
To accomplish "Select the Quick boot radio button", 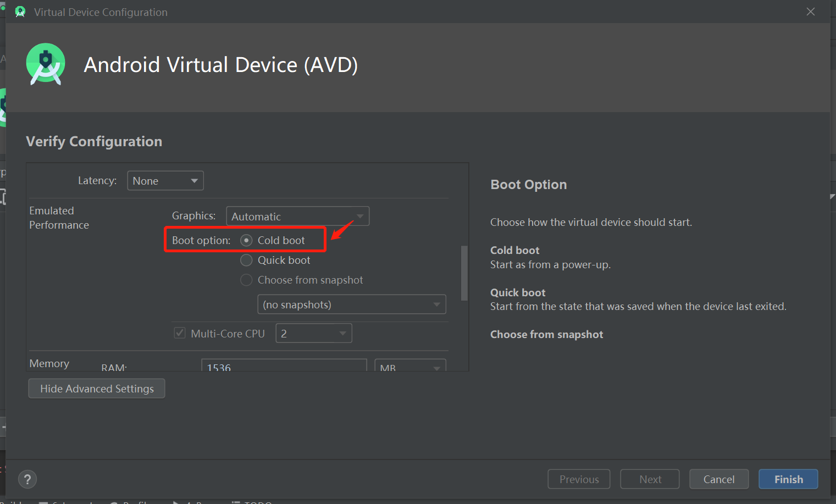I will (246, 260).
